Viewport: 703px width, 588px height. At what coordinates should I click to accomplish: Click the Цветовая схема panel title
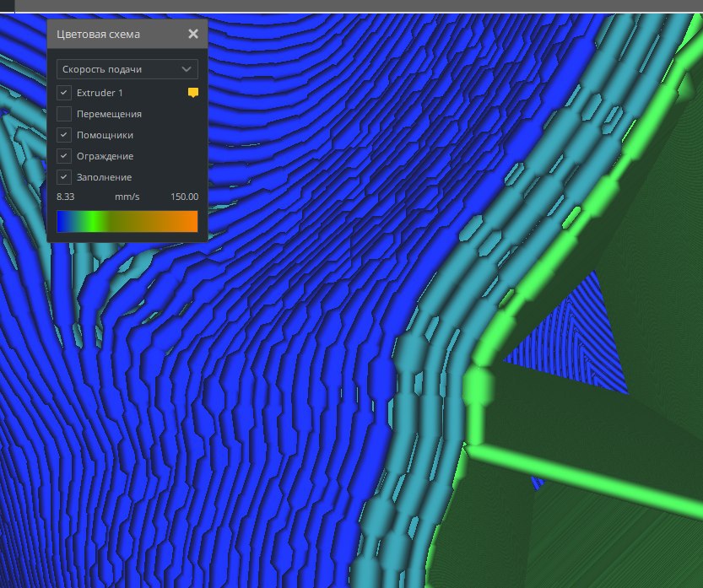coord(98,35)
